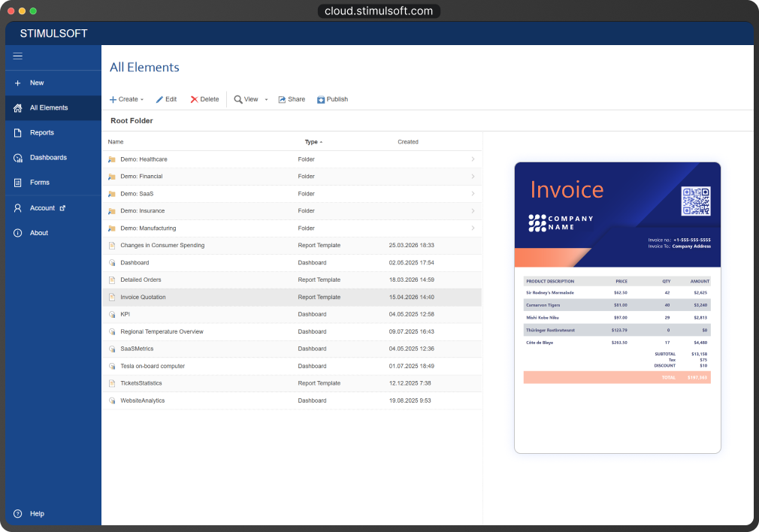Open the Demo: Manufacturing folder chevron
The image size is (759, 532).
click(x=473, y=228)
